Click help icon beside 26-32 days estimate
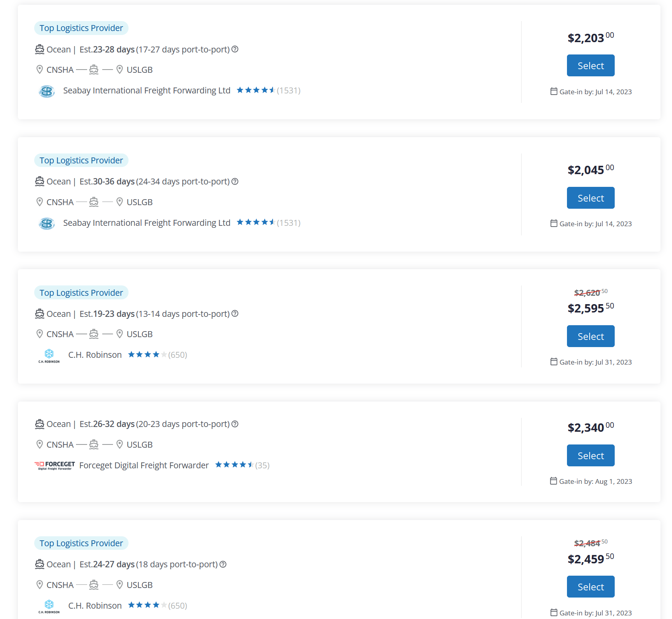The width and height of the screenshot is (672, 619). 235,424
